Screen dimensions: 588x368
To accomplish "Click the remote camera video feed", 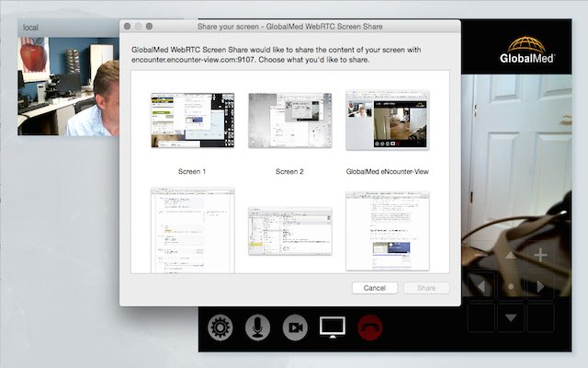I will pos(516,186).
